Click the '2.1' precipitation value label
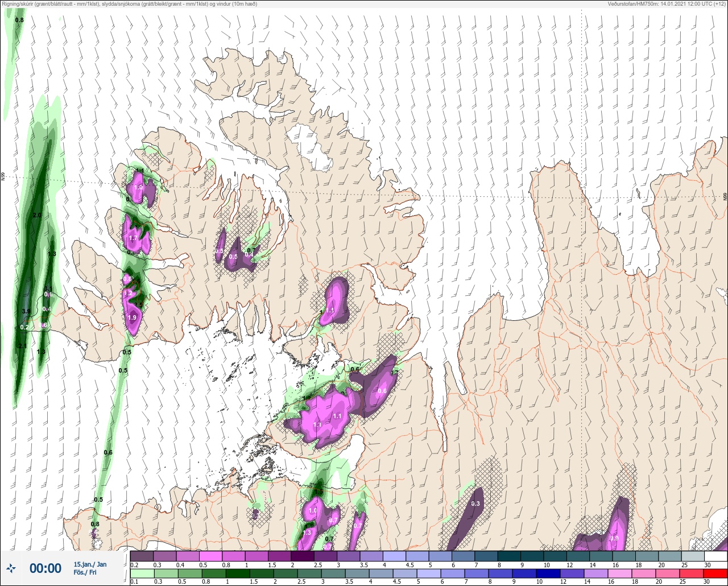 tap(23, 346)
